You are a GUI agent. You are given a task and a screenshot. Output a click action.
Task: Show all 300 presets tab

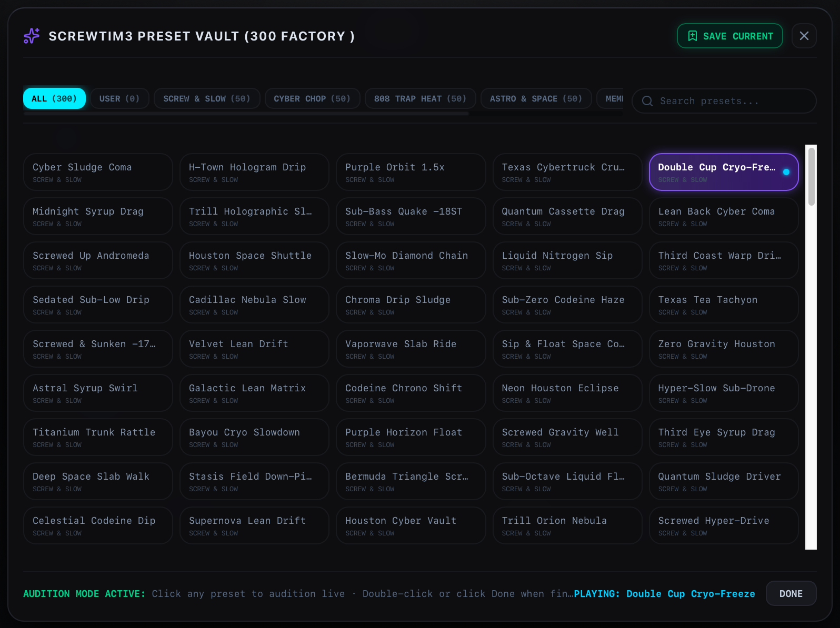[54, 98]
